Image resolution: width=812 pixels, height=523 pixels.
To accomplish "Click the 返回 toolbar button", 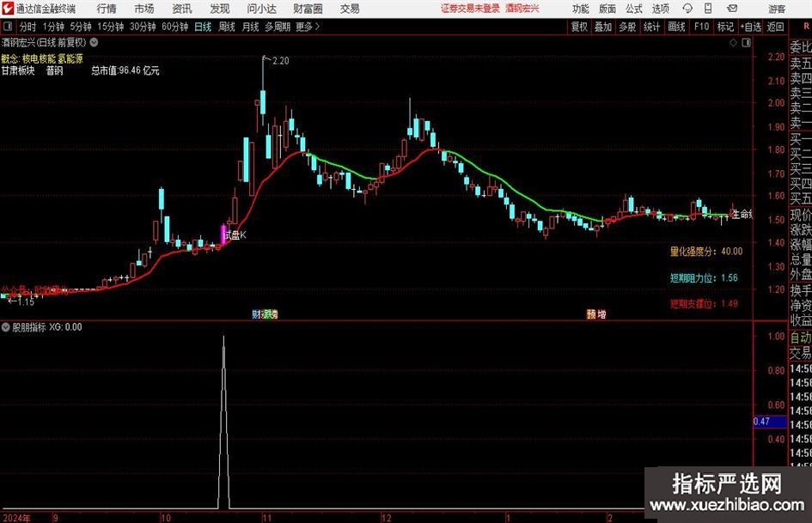I will click(x=775, y=27).
